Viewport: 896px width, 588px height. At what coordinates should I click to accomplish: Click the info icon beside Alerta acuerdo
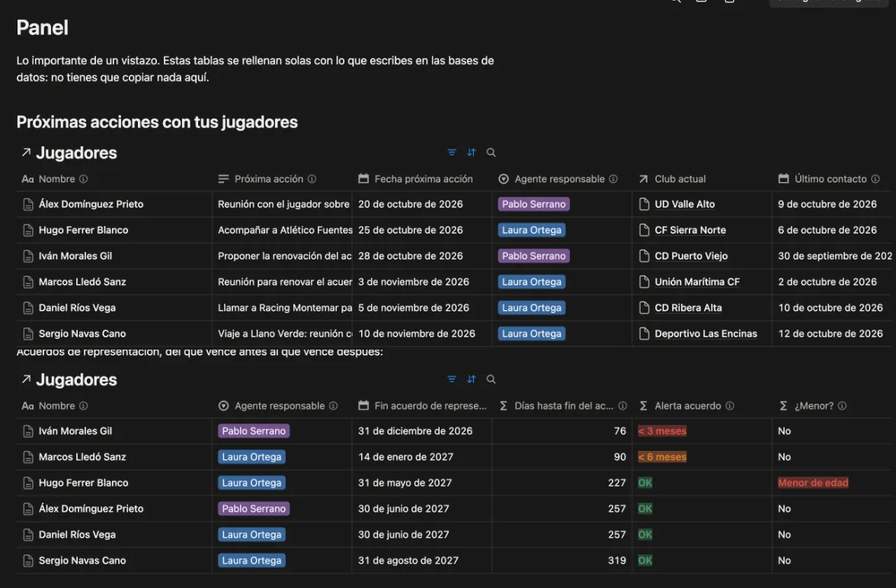[x=730, y=406]
